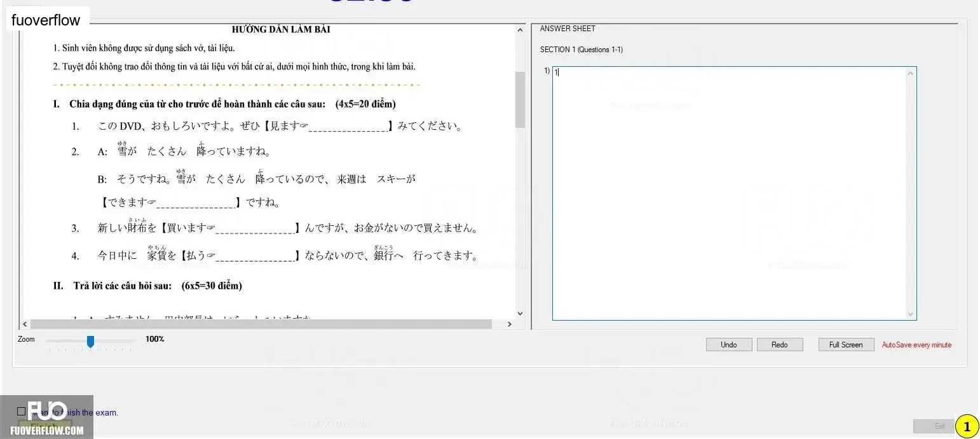Click the exam pane scroll-down arrow
The height and width of the screenshot is (439, 980).
[x=520, y=313]
